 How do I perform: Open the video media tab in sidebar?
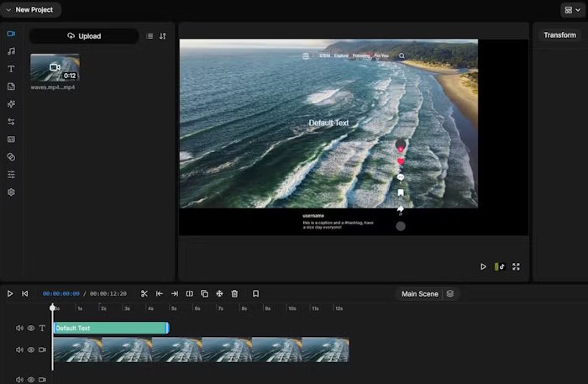pos(11,34)
